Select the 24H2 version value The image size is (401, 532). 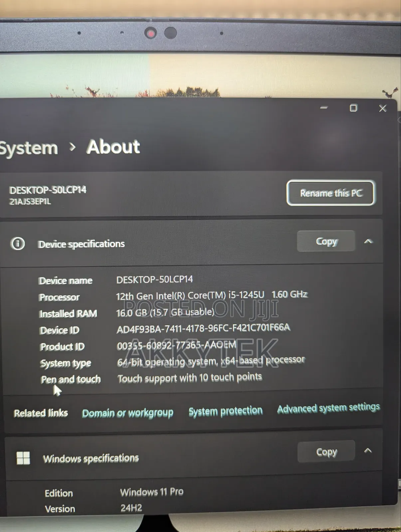[x=131, y=508]
